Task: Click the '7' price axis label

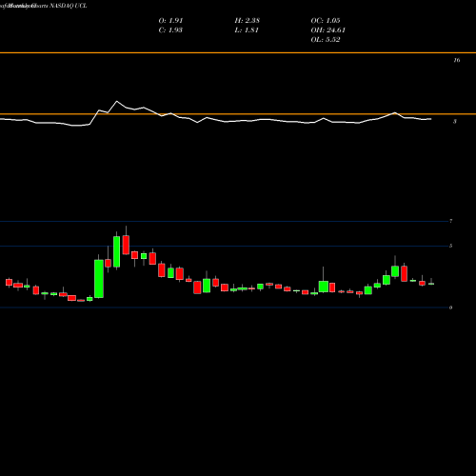Action: pos(451,221)
